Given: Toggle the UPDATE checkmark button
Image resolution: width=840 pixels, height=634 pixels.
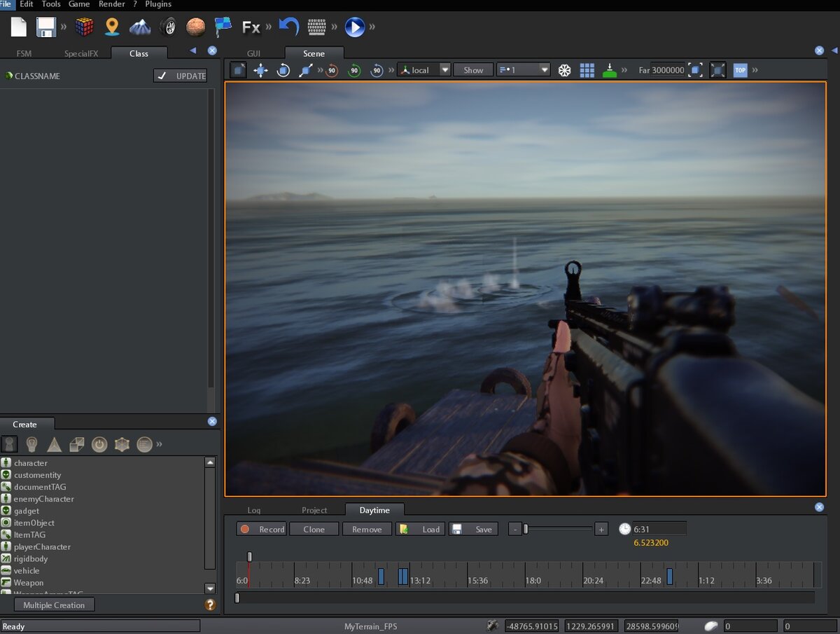Looking at the screenshot, I should [181, 76].
